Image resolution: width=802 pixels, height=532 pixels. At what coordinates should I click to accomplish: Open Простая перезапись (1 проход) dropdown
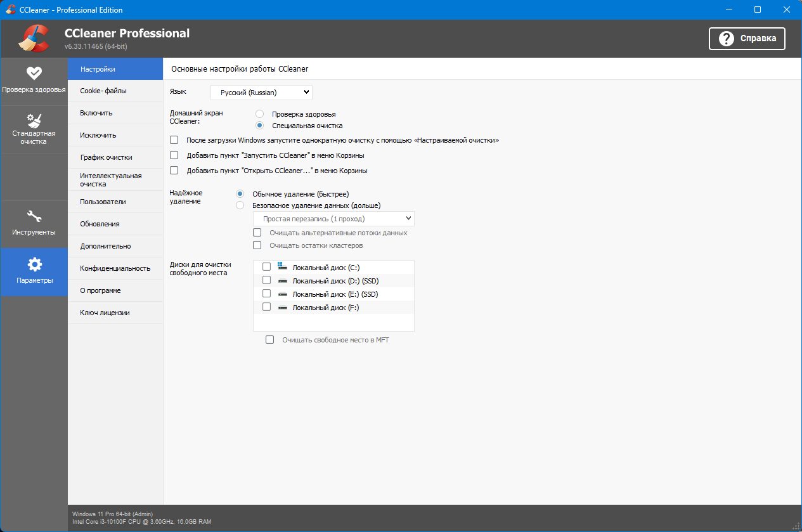point(333,219)
